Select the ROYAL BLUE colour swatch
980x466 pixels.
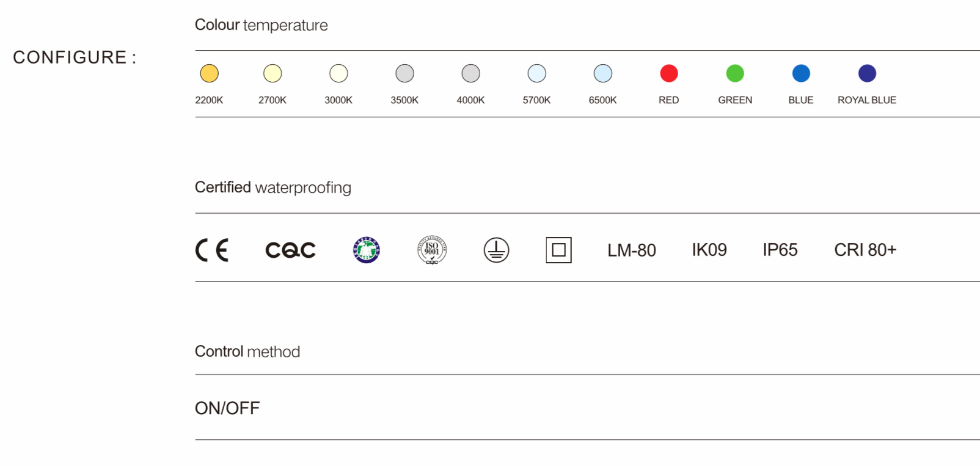pyautogui.click(x=867, y=73)
